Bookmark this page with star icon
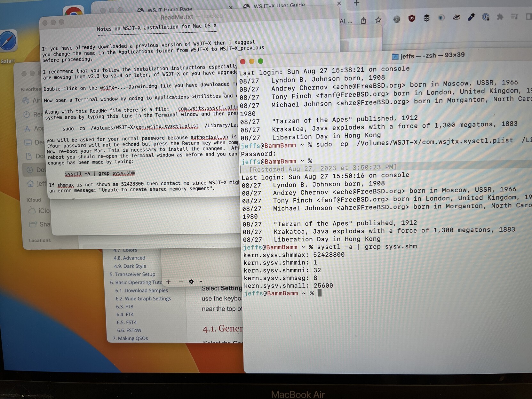This screenshot has width=532, height=399. 378,20
